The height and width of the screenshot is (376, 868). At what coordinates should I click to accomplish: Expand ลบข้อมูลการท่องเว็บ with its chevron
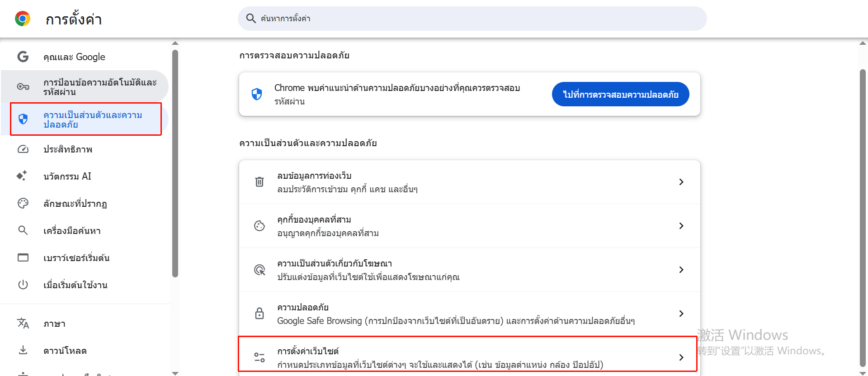(681, 182)
